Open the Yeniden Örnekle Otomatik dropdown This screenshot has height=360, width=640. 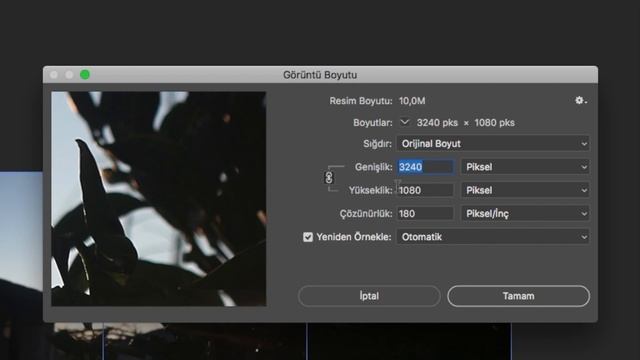pyautogui.click(x=493, y=237)
